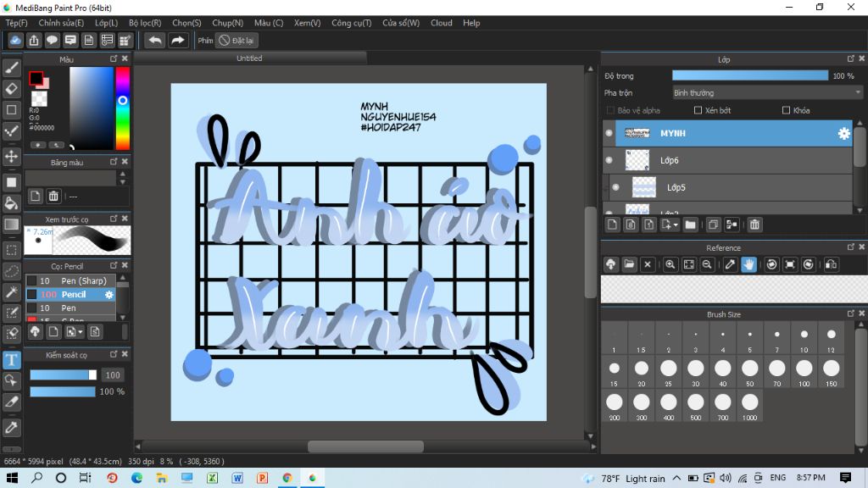Switch to the Untitled canvas tab
The width and height of the screenshot is (868, 488).
coord(250,58)
